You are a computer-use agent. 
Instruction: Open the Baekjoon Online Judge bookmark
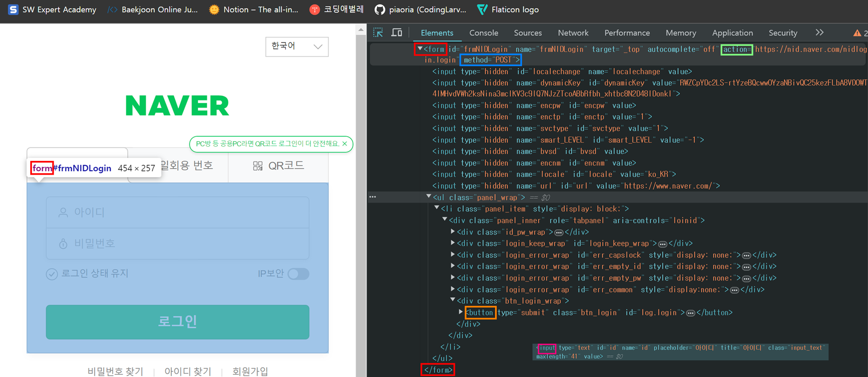point(153,10)
